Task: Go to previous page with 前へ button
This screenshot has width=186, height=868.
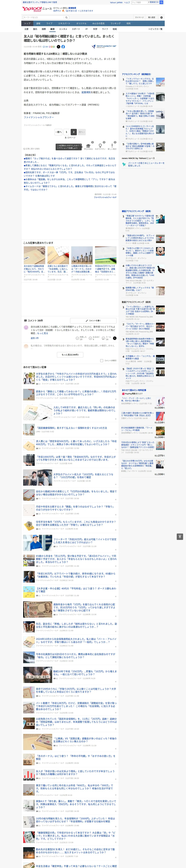Action: point(59,132)
